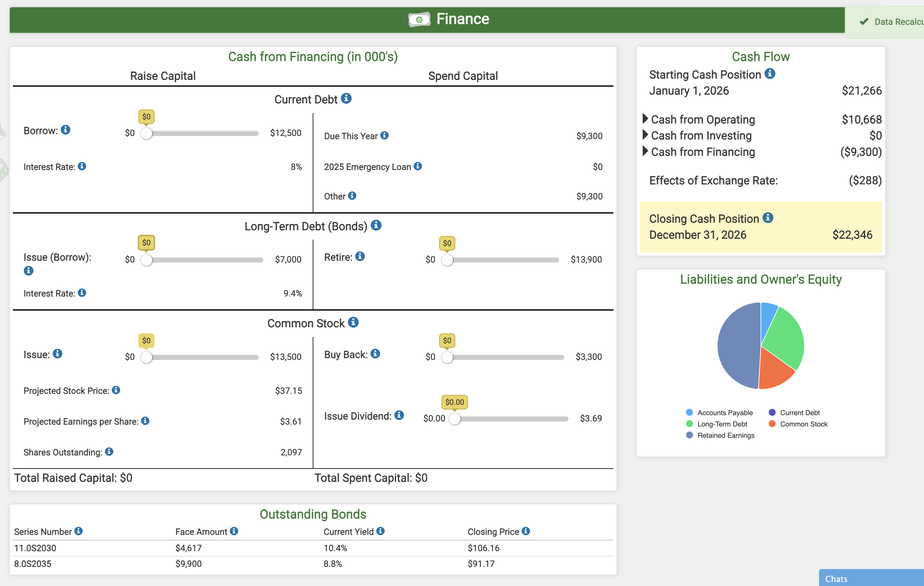Show info for Other debt row

352,196
